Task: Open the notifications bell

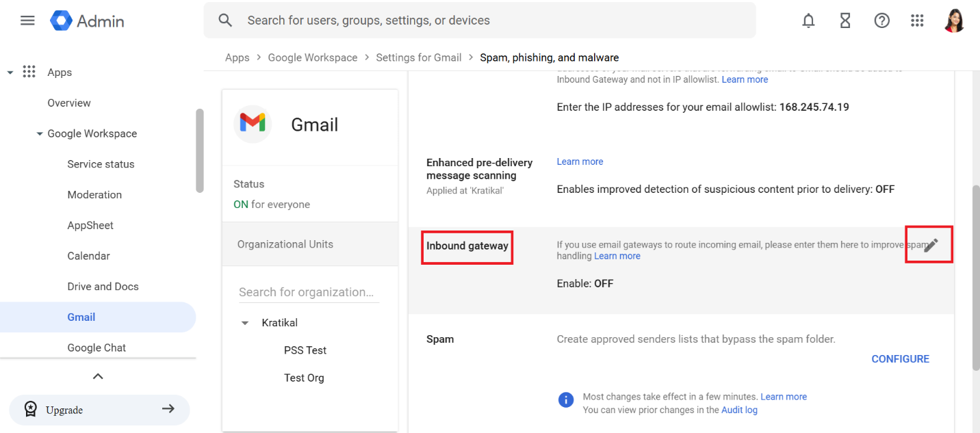Action: (x=808, y=21)
